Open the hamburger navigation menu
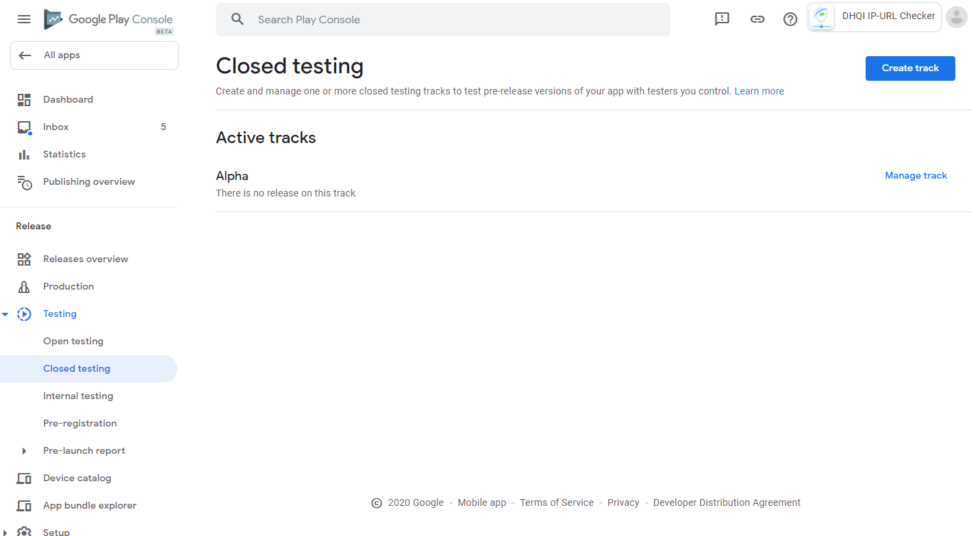The image size is (980, 536). click(x=24, y=19)
